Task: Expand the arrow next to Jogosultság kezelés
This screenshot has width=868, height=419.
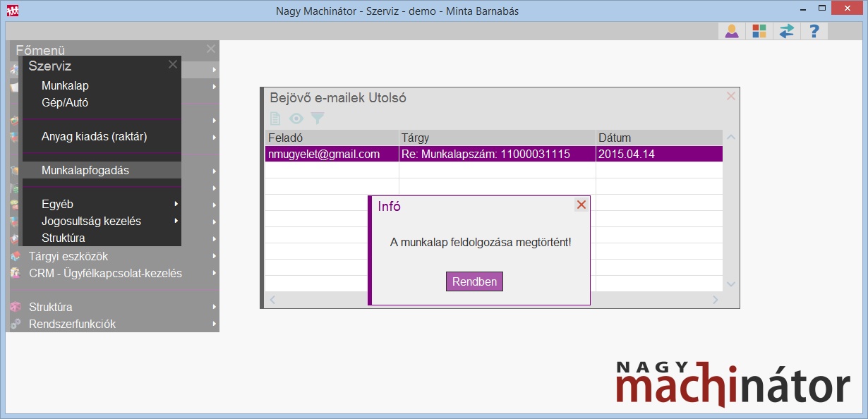Action: pos(176,221)
